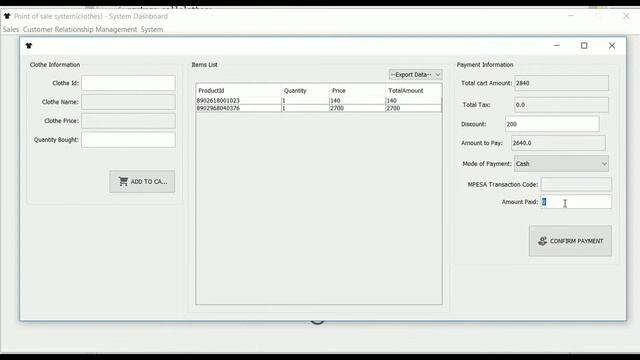Click the ProductId column header
640x360 pixels.
click(x=238, y=91)
